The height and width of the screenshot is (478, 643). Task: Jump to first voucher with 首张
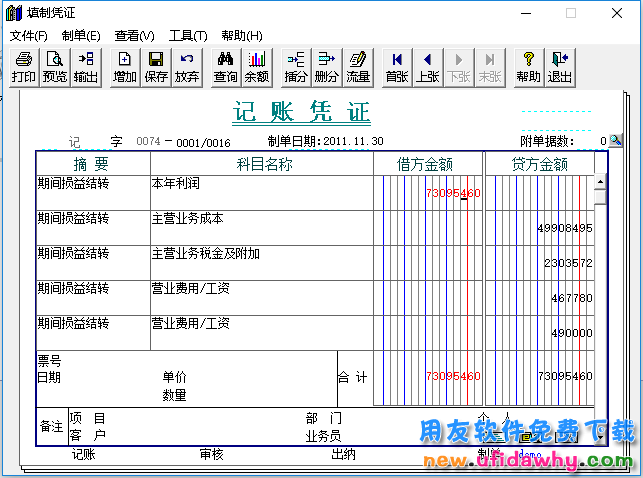(397, 67)
